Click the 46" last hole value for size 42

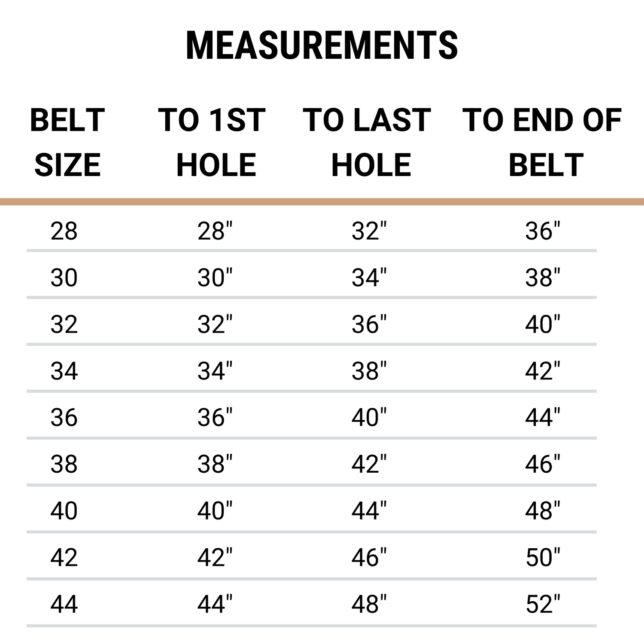(x=369, y=558)
